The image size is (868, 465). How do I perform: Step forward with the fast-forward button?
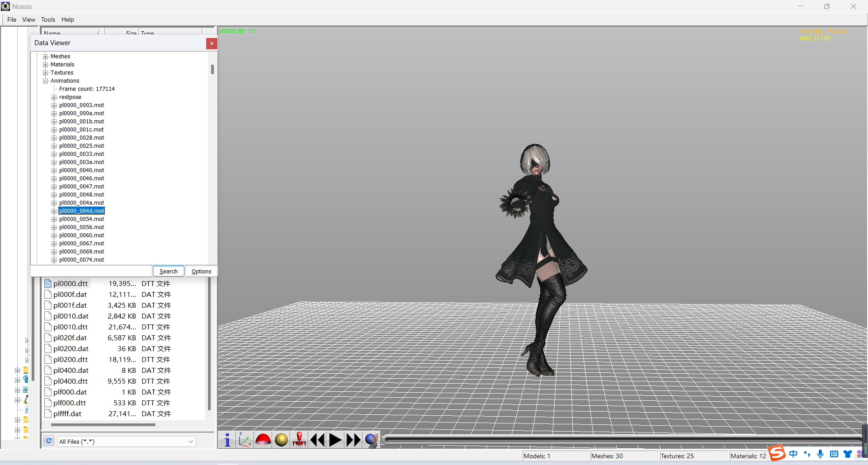[x=354, y=440]
